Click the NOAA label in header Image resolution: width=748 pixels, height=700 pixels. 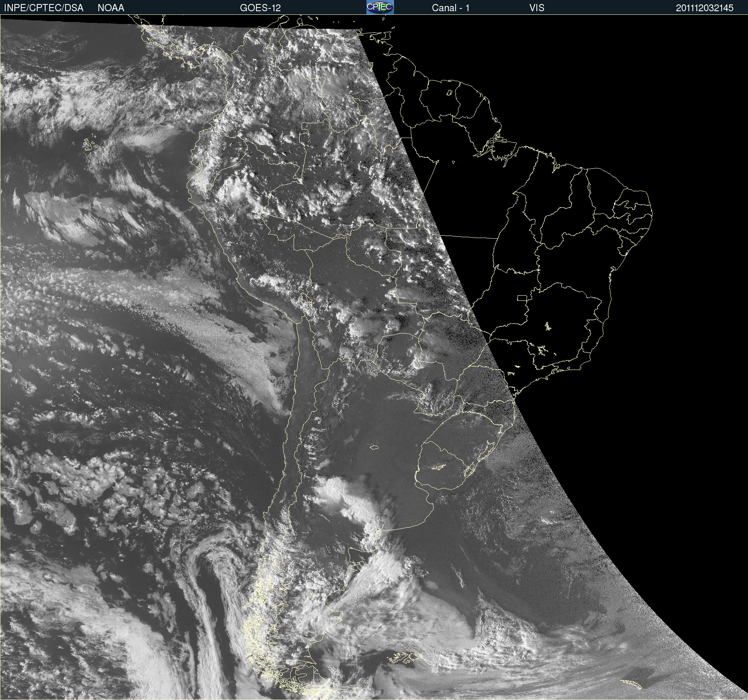click(x=111, y=8)
